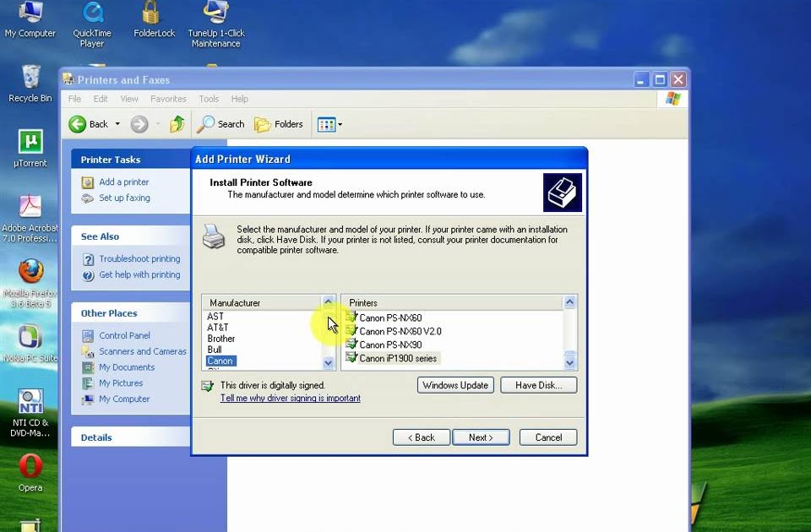Select Canon manufacturer entry
811x532 pixels.
(x=220, y=361)
